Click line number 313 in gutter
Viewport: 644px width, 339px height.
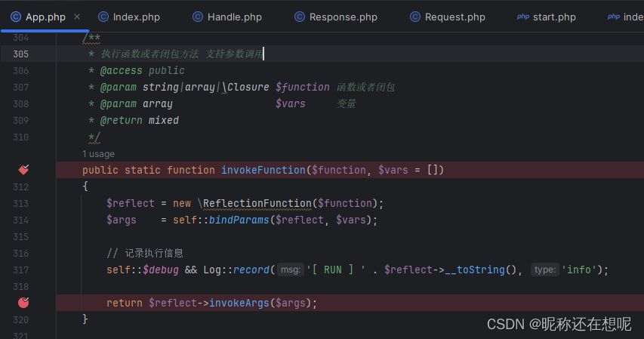coord(20,203)
